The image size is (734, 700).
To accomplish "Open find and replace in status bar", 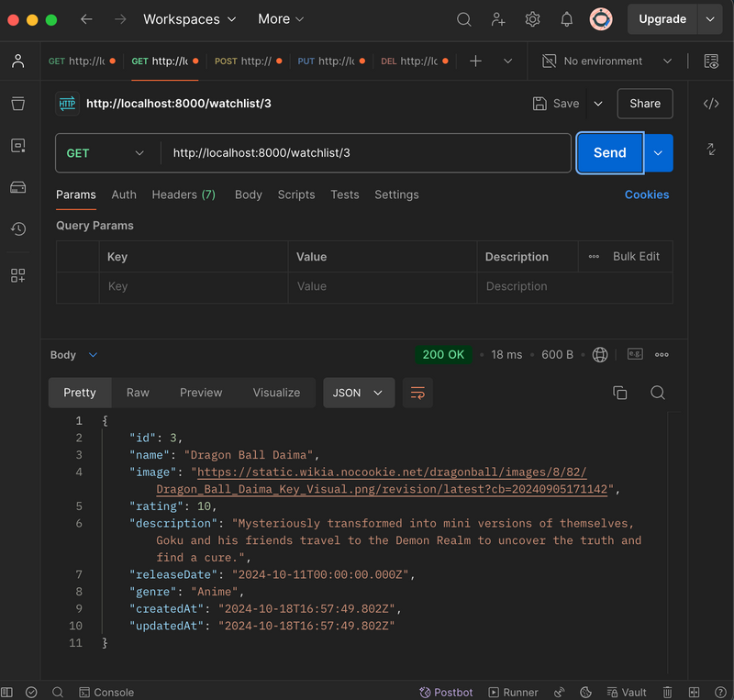I will (x=58, y=692).
